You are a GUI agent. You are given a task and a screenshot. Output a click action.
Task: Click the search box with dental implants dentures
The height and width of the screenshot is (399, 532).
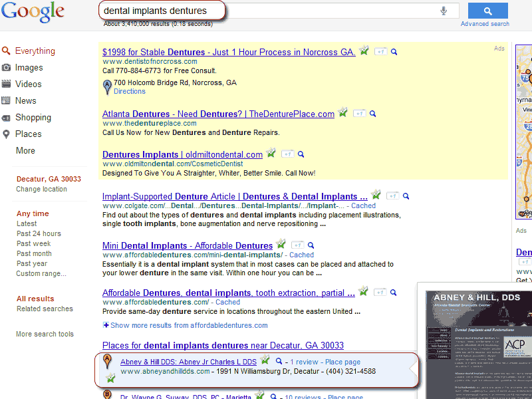click(x=278, y=11)
